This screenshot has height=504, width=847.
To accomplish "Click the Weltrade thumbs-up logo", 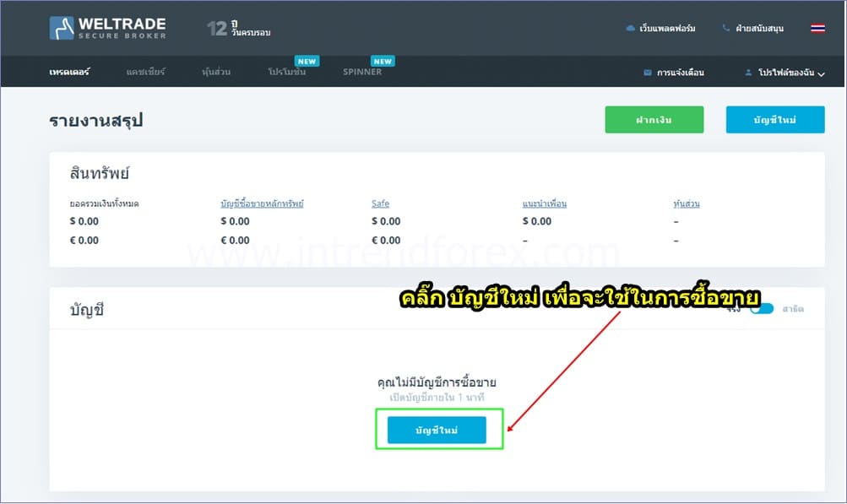I will point(62,28).
